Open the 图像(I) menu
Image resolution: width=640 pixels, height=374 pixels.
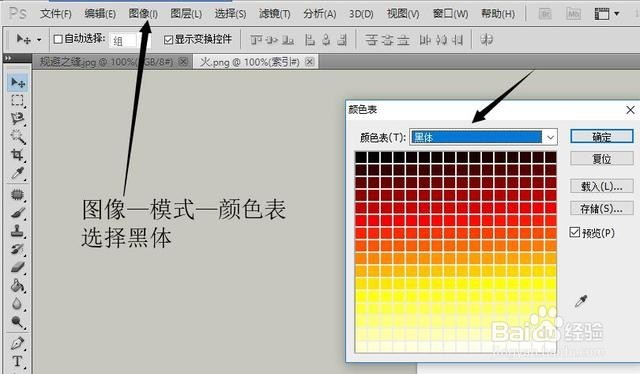(143, 14)
